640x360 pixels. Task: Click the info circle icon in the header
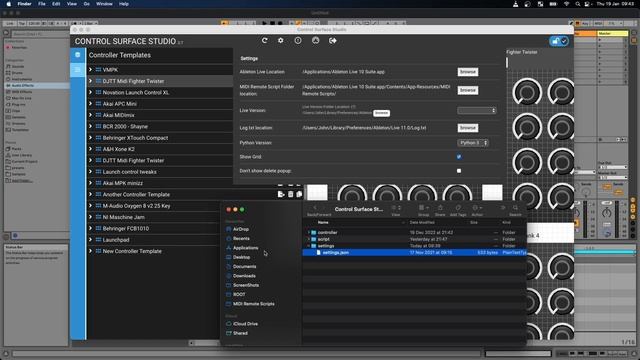[298, 40]
